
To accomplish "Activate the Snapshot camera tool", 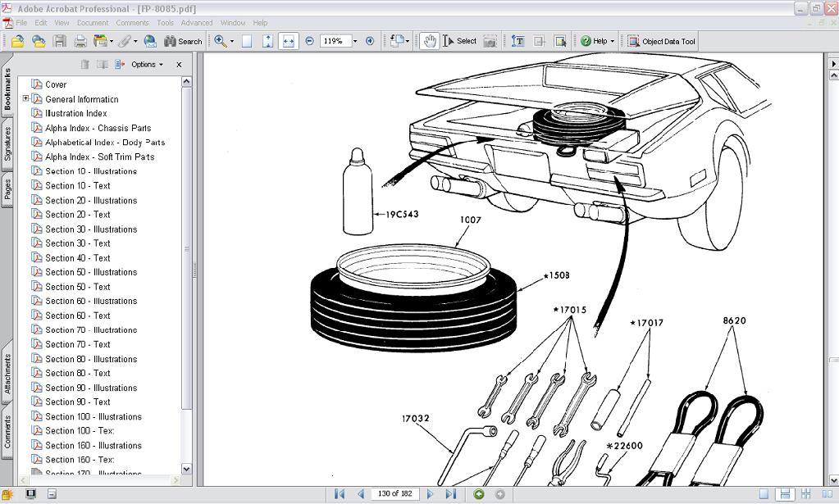I will click(490, 41).
